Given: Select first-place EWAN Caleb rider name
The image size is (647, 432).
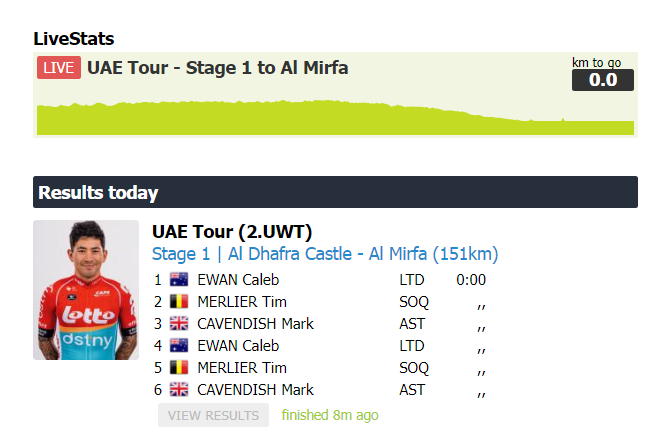Looking at the screenshot, I should pos(238,280).
